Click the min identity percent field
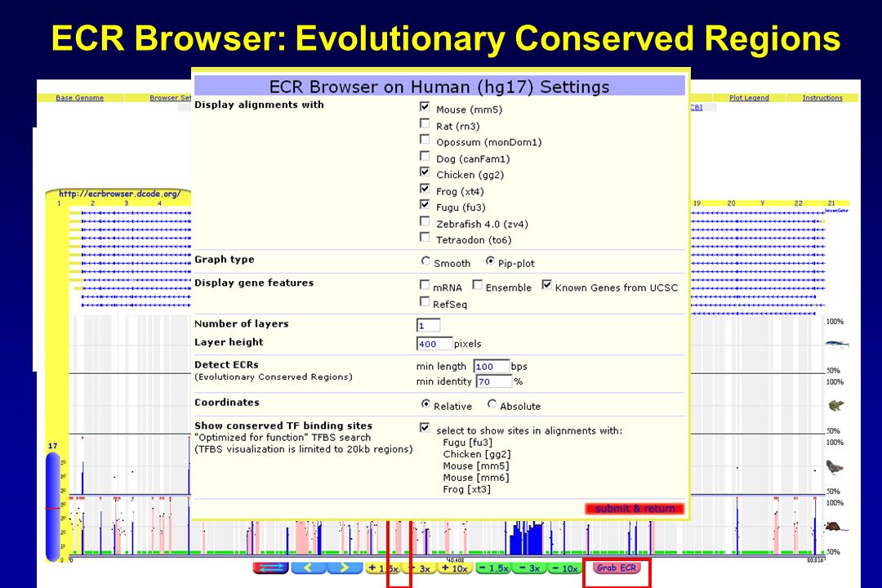The width and height of the screenshot is (882, 588). (x=494, y=381)
